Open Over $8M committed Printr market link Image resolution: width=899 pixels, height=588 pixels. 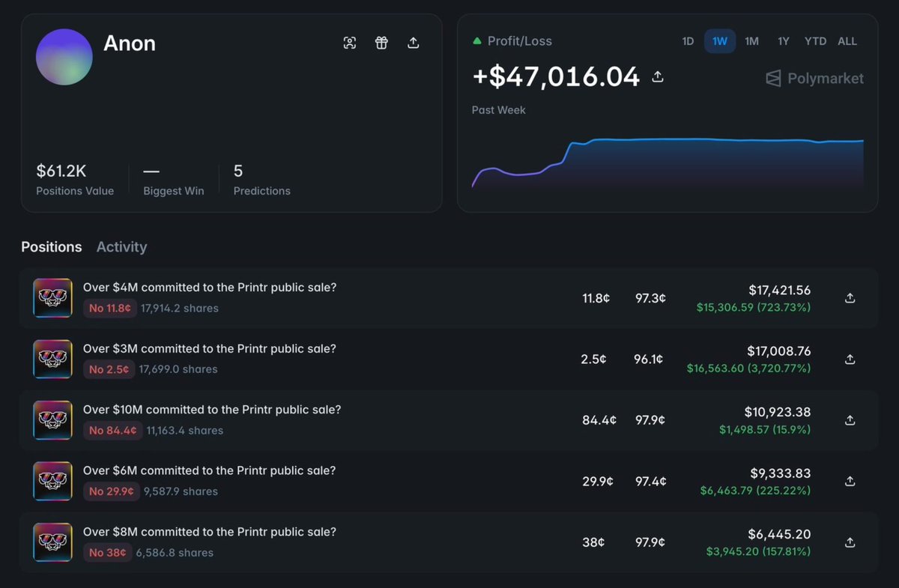point(210,532)
